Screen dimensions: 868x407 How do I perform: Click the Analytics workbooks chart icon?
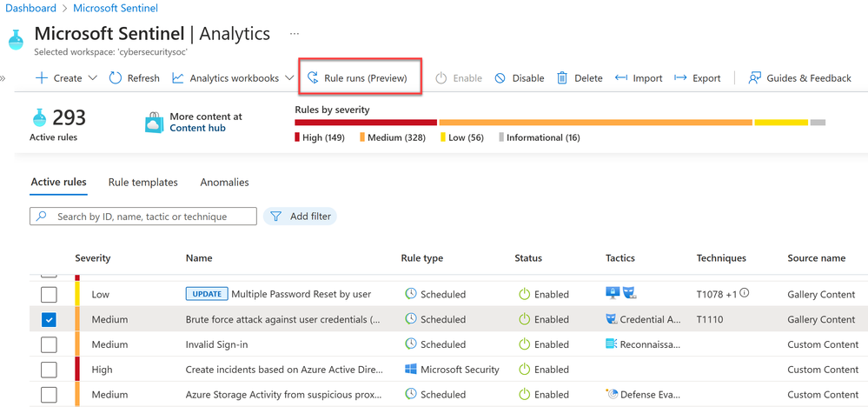[x=178, y=78]
